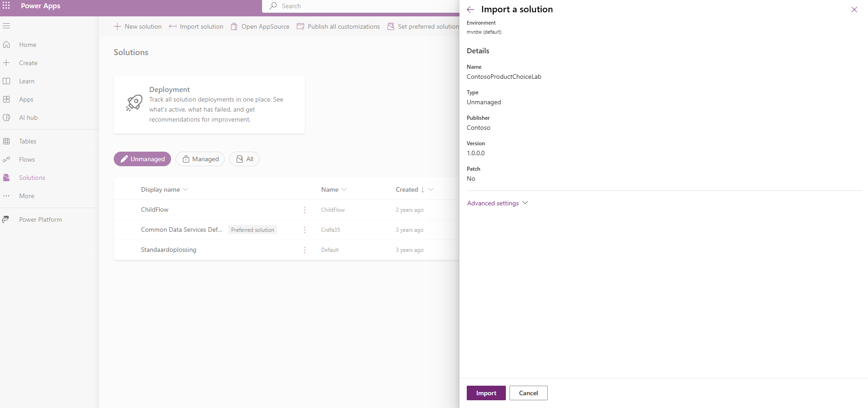Select the Managed filter pill

point(200,159)
